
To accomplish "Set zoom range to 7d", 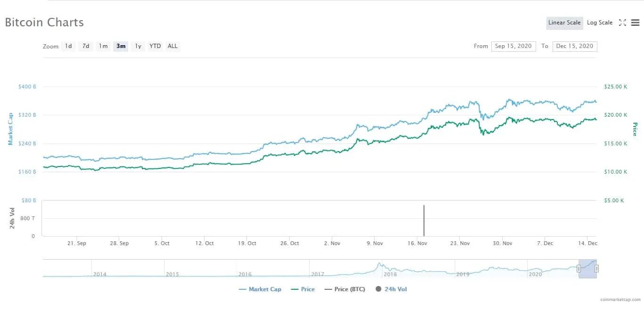I will (x=86, y=46).
